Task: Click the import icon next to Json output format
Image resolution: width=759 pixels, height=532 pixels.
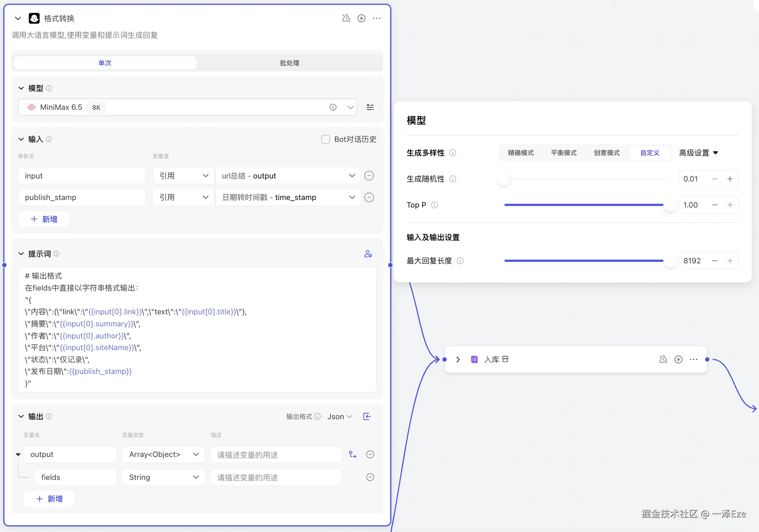Action: (367, 417)
